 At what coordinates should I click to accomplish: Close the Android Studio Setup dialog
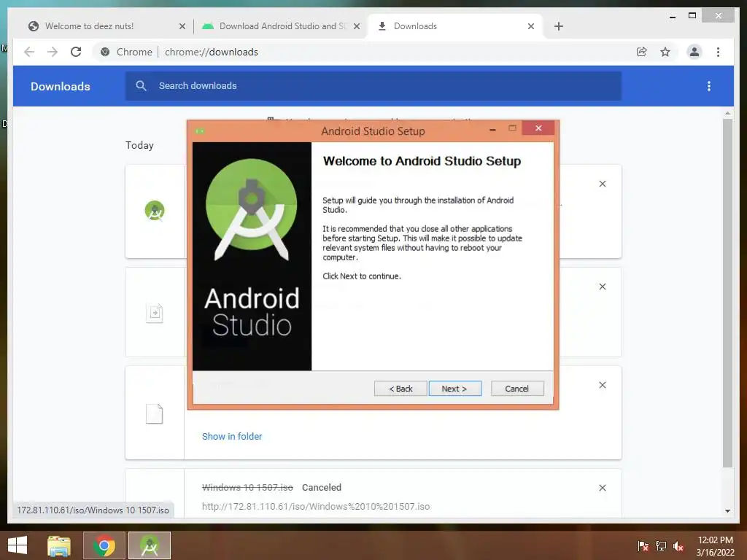538,128
